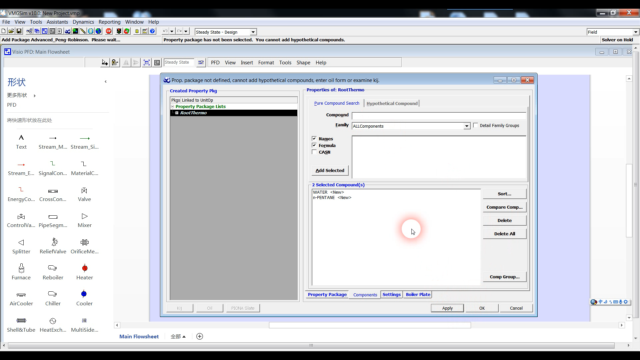This screenshot has width=640, height=360.
Task: Pick the MaterialConnector shape icon
Action: [x=84, y=164]
